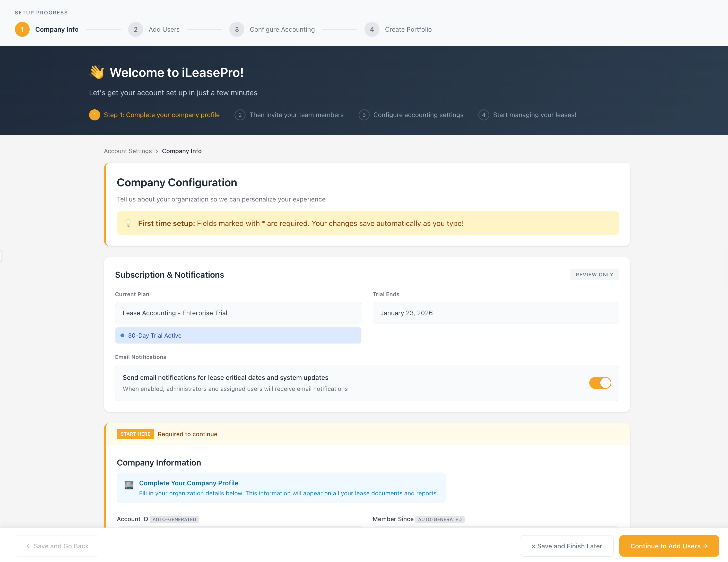Click the orange step 1 circle in banner
The image size is (728, 562).
click(x=95, y=115)
